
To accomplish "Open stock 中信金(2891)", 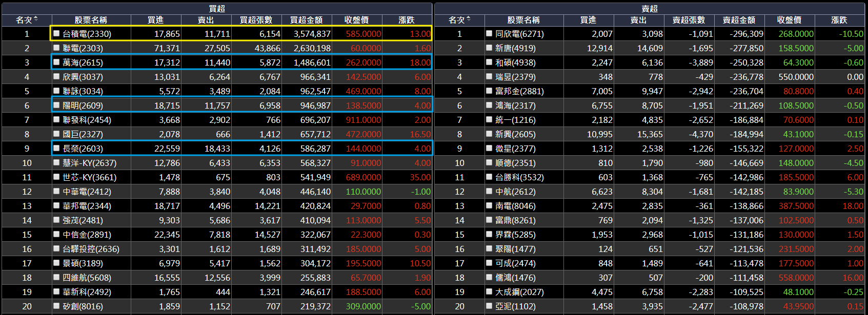I will [87, 235].
